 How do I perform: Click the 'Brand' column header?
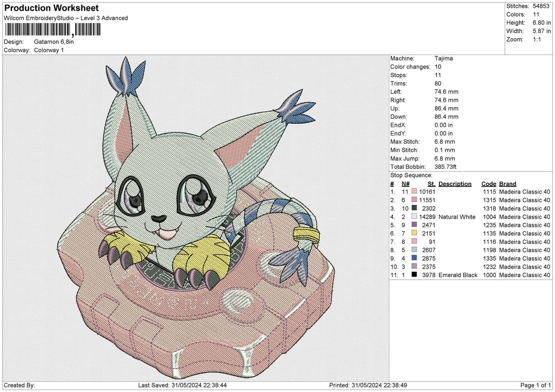[x=507, y=184]
